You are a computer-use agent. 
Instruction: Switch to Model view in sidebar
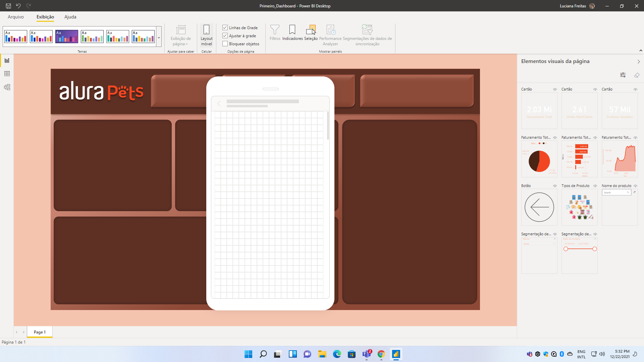pyautogui.click(x=7, y=87)
